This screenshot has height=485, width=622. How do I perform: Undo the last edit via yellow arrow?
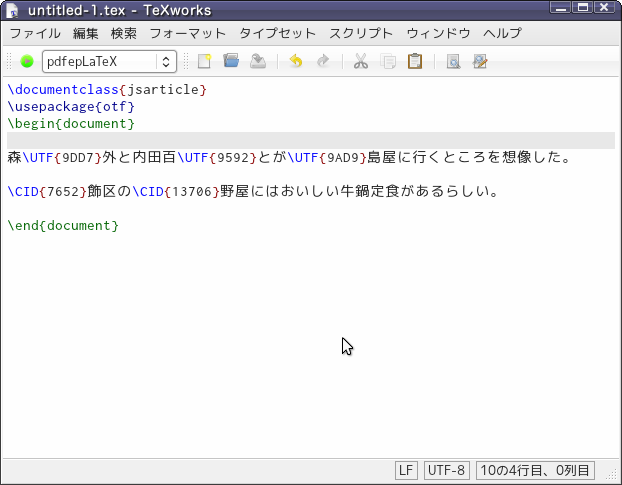point(296,61)
